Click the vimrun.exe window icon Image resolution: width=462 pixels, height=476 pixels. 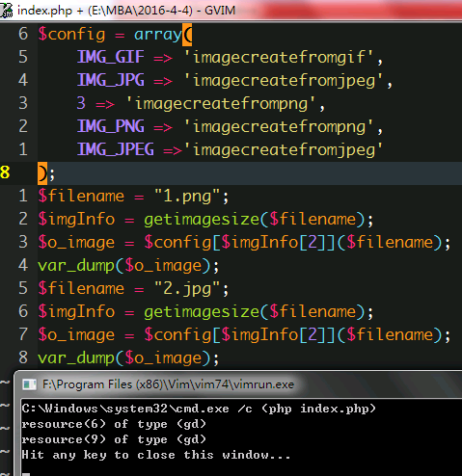tap(29, 384)
